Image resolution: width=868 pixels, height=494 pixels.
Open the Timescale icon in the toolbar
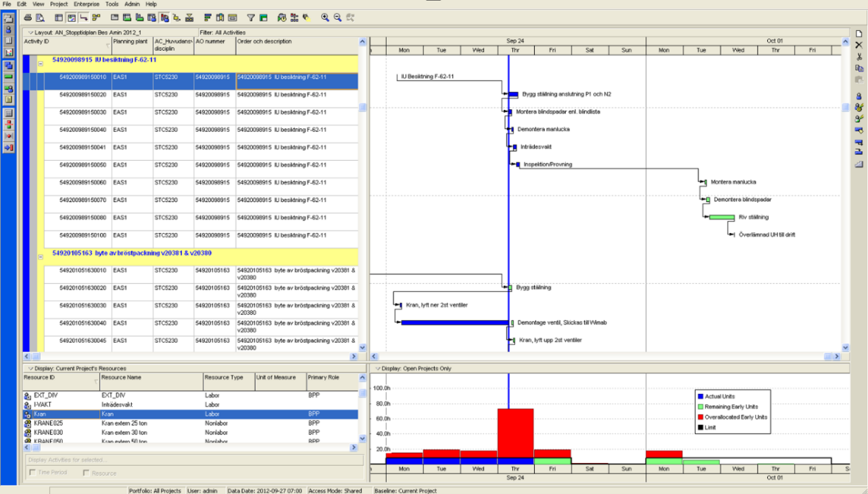coord(233,18)
